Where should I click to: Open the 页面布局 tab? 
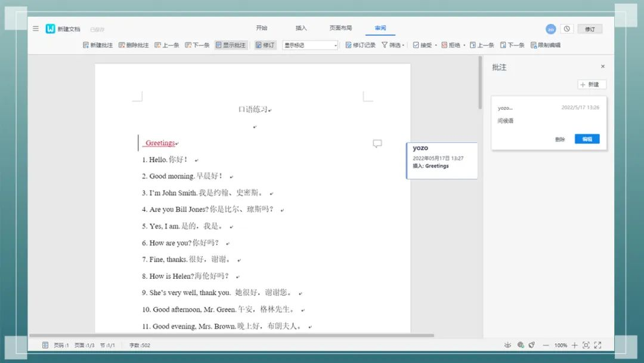341,27
